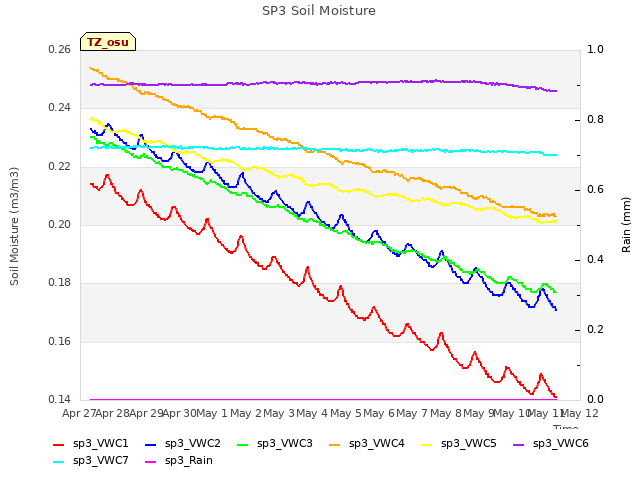Click the 1.0 rain axis tick label
Viewport: 640px width, 480px height.
(595, 50)
